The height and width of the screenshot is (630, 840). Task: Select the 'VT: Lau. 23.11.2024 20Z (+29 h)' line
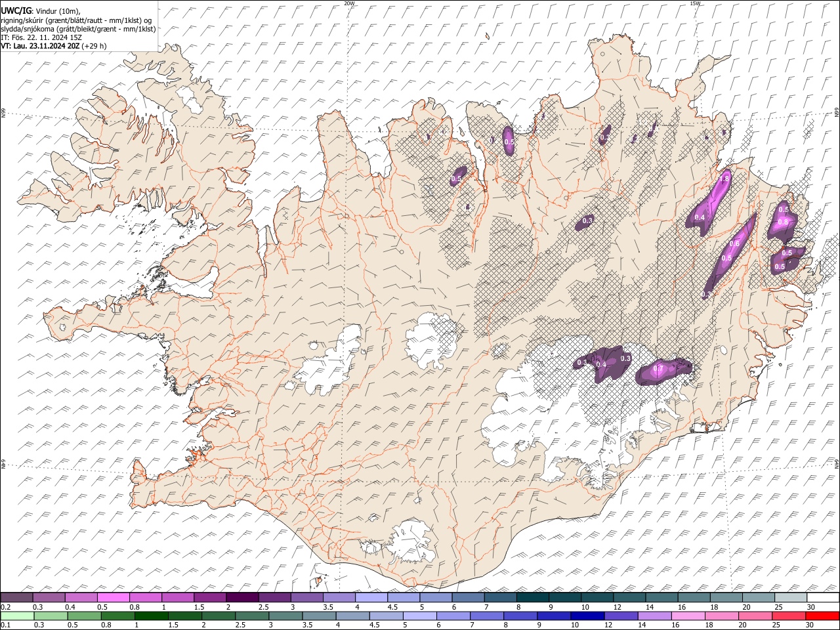point(54,46)
